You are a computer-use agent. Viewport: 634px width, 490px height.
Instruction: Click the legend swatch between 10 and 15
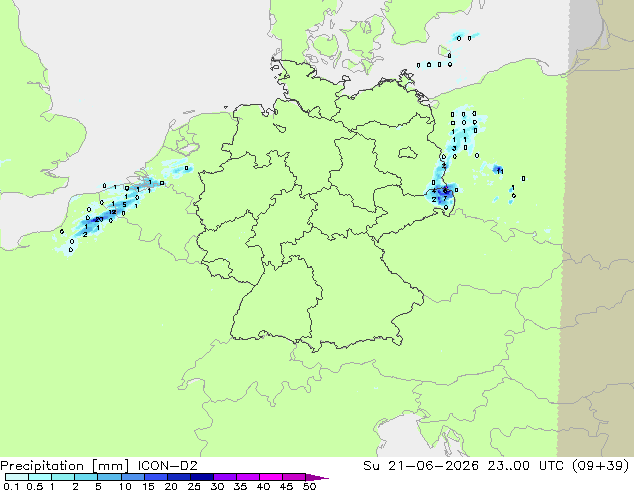tap(133, 477)
